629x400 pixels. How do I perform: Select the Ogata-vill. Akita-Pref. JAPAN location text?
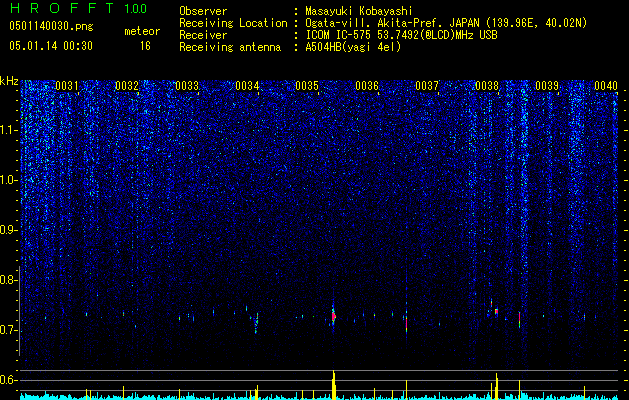pos(446,23)
